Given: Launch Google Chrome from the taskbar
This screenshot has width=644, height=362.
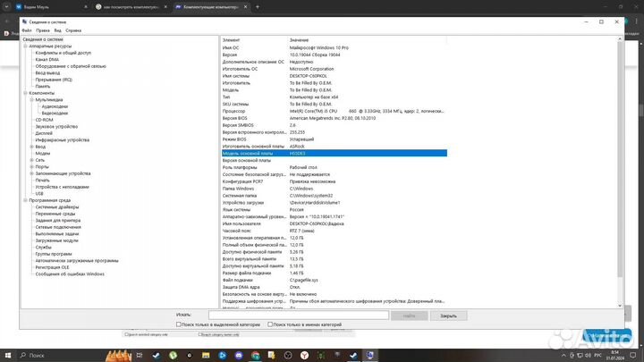Looking at the screenshot, I should [x=255, y=355].
